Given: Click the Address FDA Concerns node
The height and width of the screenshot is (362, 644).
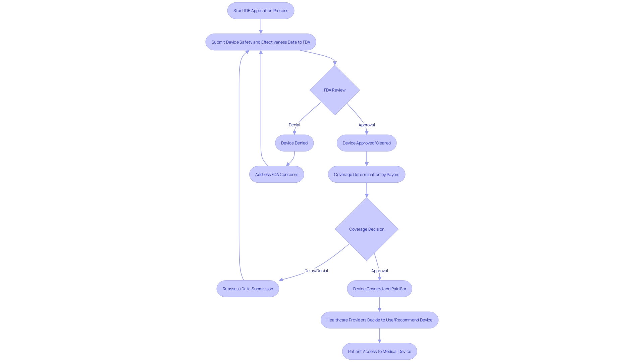Looking at the screenshot, I should click(276, 174).
